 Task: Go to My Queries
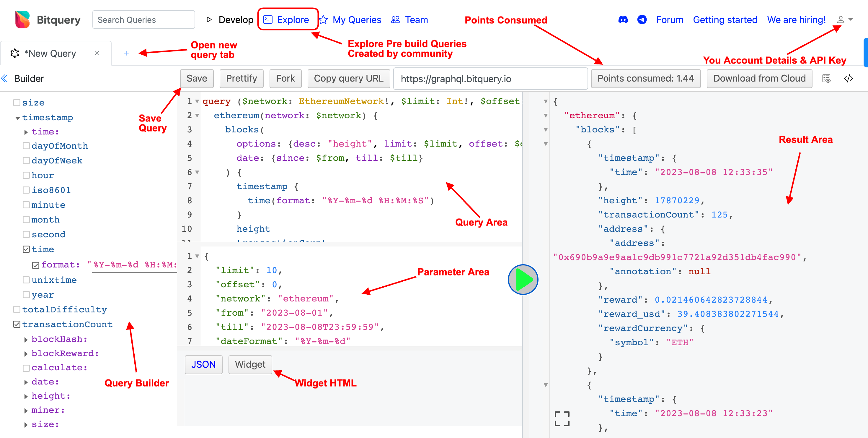[x=357, y=20]
